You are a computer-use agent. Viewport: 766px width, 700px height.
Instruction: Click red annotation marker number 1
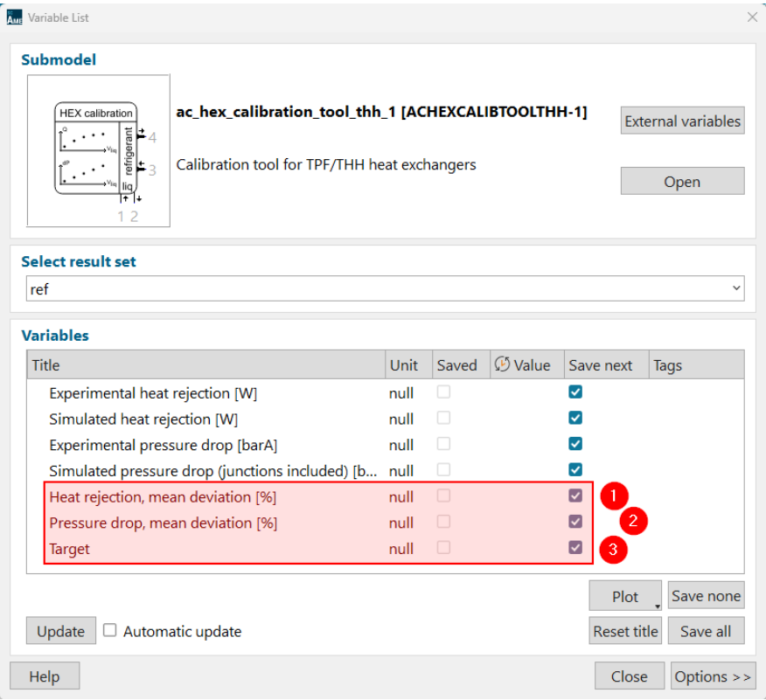point(614,496)
